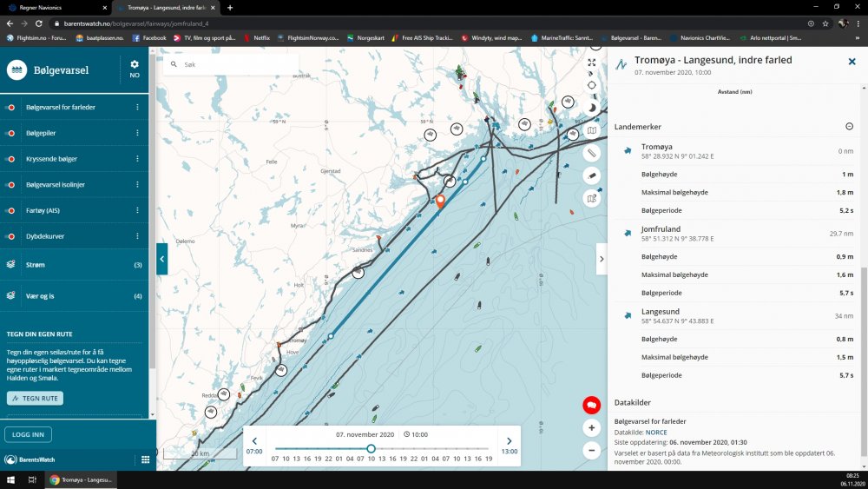This screenshot has width=868, height=489.
Task: Click the Jomfruland landmark arrow icon
Action: click(628, 233)
